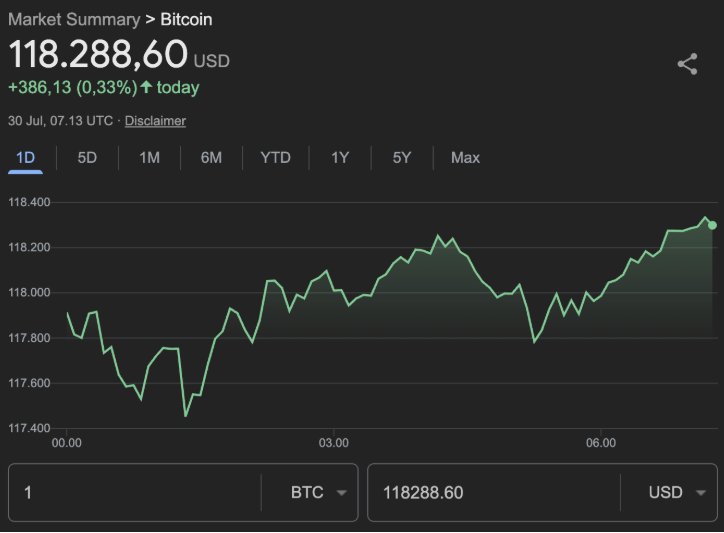Screen dimensions: 724x533
Task: Click the 118.400 axis label
Action: [29, 202]
